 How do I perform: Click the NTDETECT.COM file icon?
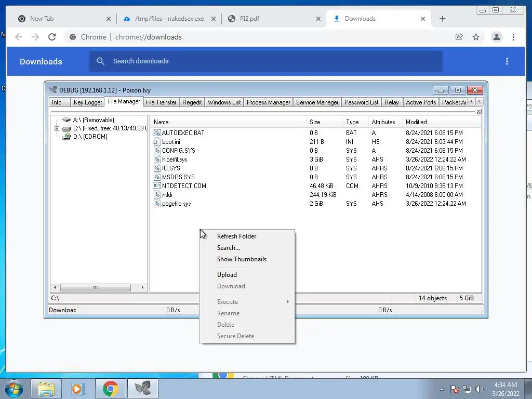(x=156, y=185)
